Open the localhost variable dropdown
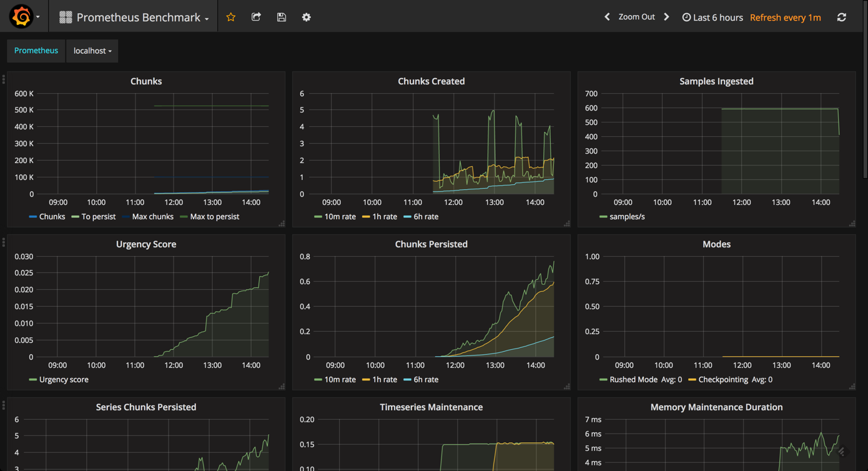 (92, 51)
